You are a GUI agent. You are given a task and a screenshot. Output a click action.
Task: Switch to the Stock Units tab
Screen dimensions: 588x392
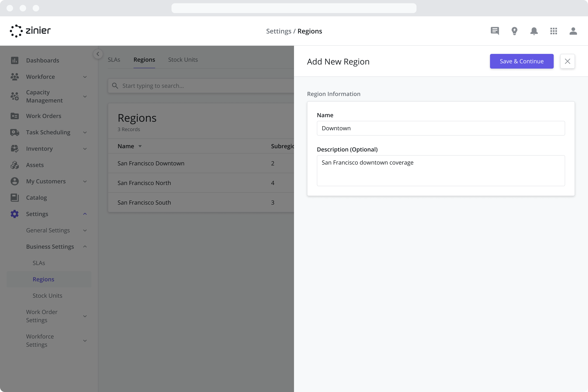[x=183, y=59]
